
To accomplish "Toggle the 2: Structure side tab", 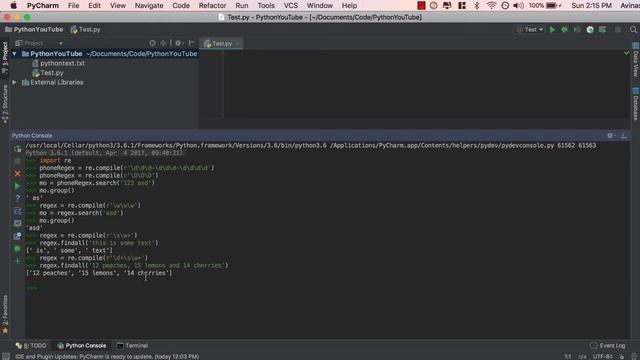I will pyautogui.click(x=5, y=104).
